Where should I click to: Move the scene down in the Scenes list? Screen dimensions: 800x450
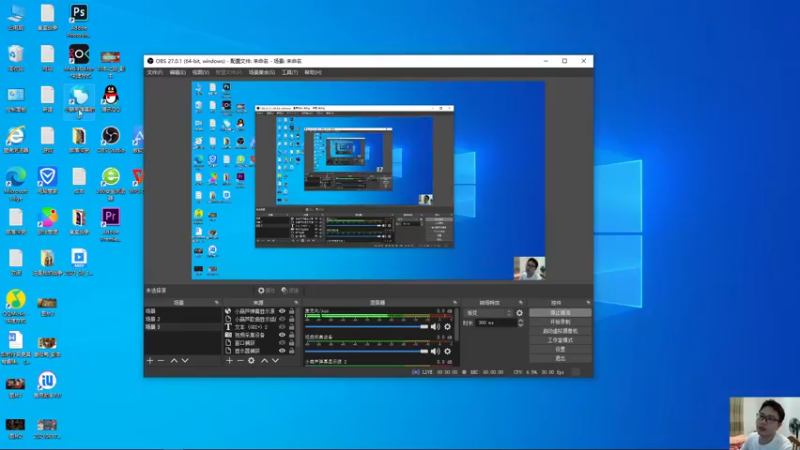pos(185,361)
